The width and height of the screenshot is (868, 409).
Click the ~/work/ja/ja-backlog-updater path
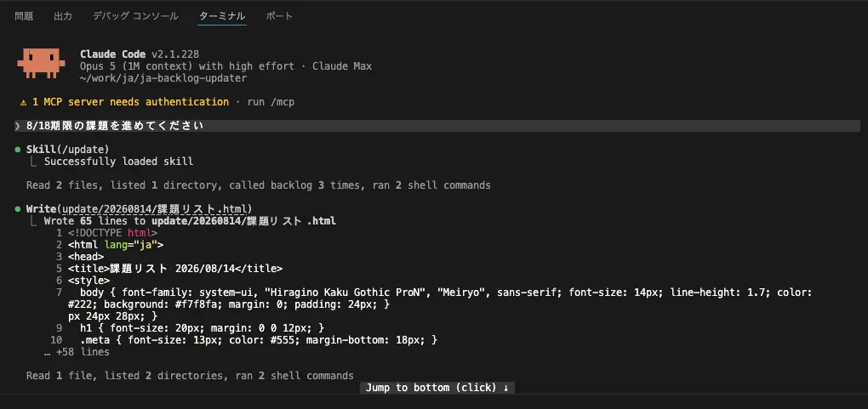click(163, 78)
